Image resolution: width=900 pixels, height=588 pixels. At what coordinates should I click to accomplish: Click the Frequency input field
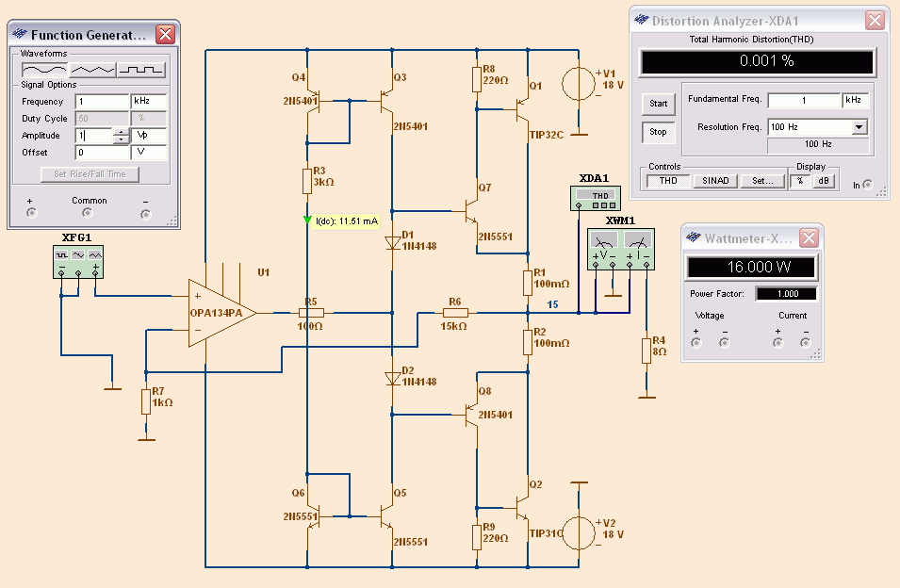pyautogui.click(x=102, y=101)
